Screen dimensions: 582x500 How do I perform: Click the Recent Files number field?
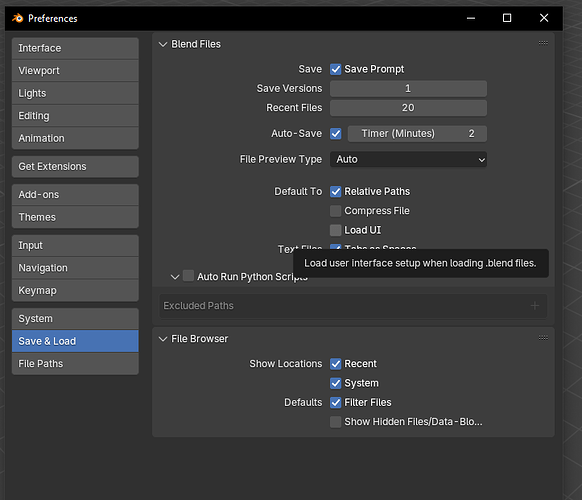point(408,108)
